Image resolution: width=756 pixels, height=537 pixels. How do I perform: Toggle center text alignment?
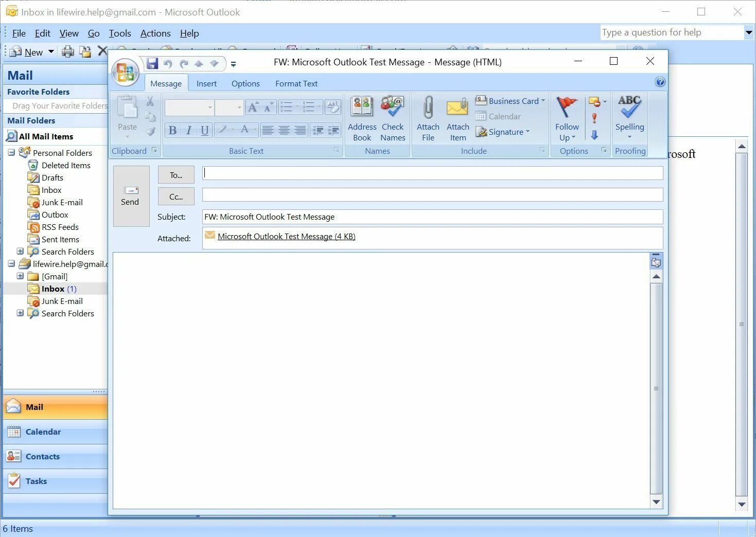(x=284, y=130)
